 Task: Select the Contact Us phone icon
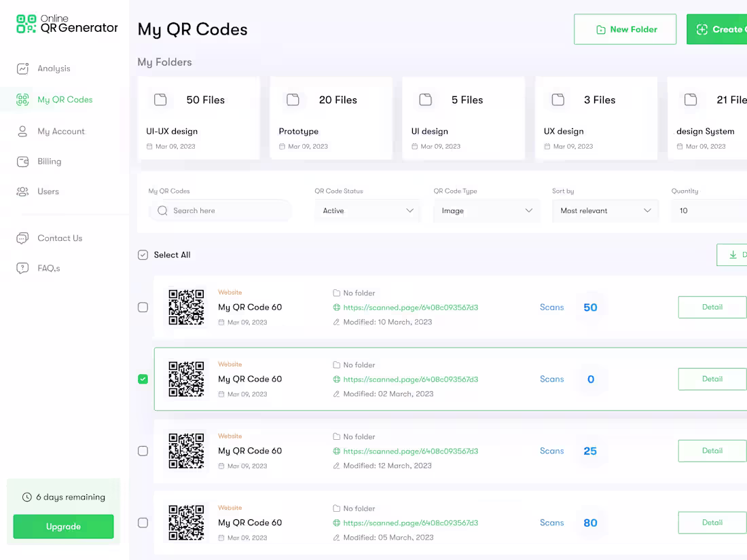pyautogui.click(x=22, y=238)
